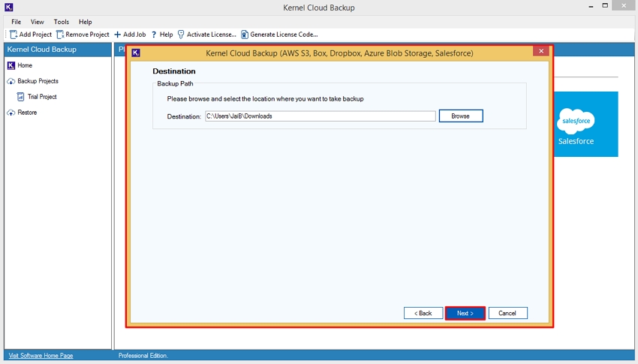Select Home in the sidebar tree
This screenshot has width=638, height=364.
pyautogui.click(x=25, y=65)
